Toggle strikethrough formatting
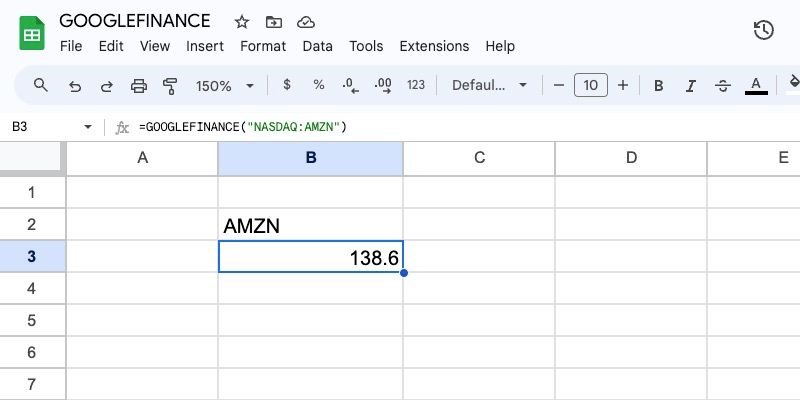The height and width of the screenshot is (400, 800). (723, 86)
